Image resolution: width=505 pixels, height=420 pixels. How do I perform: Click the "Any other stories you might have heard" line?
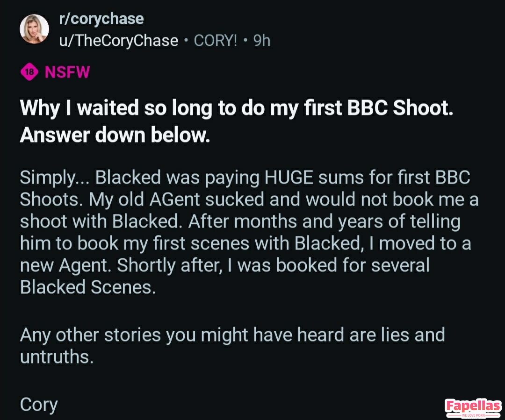coord(232,335)
